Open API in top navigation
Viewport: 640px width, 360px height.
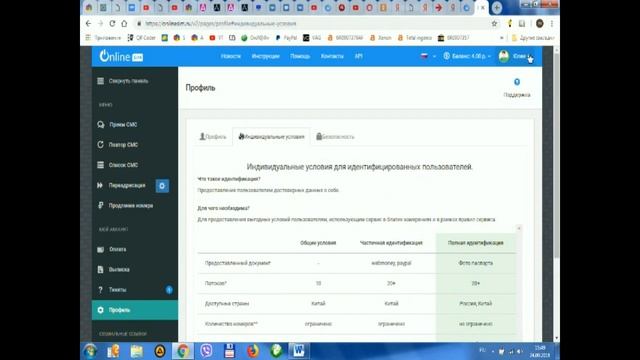point(358,56)
